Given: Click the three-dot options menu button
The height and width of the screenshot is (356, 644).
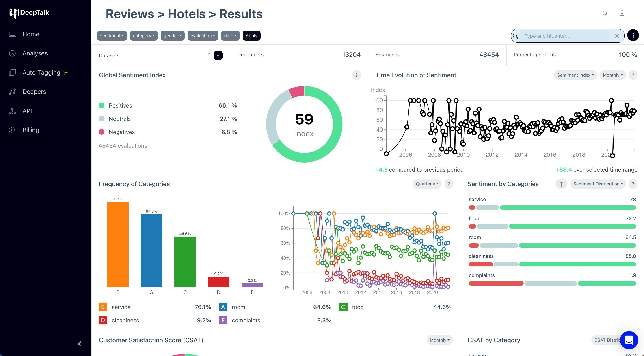Looking at the screenshot, I should 633,35.
